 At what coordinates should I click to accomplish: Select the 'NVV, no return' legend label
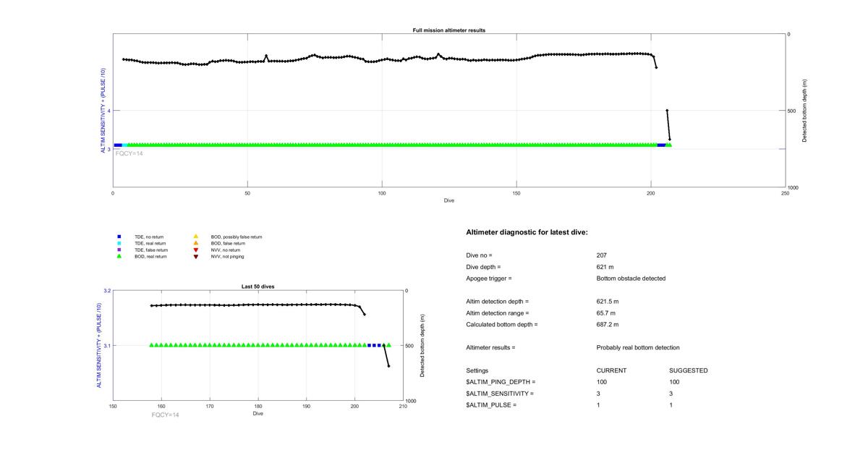tap(226, 250)
